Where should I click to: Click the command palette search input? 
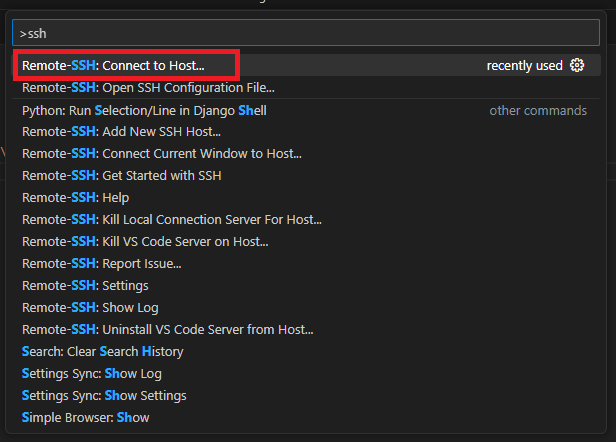[x=306, y=33]
